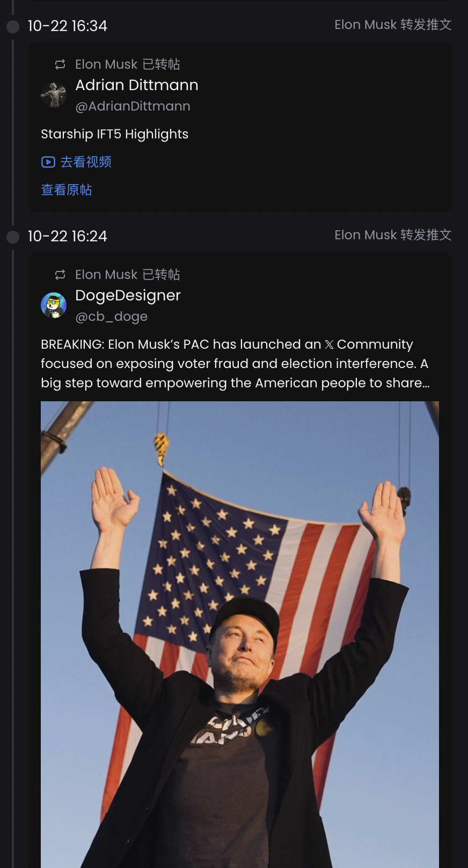Screen dimensions: 468x868
Task: Click the Adrian Dittmann display name
Action: point(137,85)
